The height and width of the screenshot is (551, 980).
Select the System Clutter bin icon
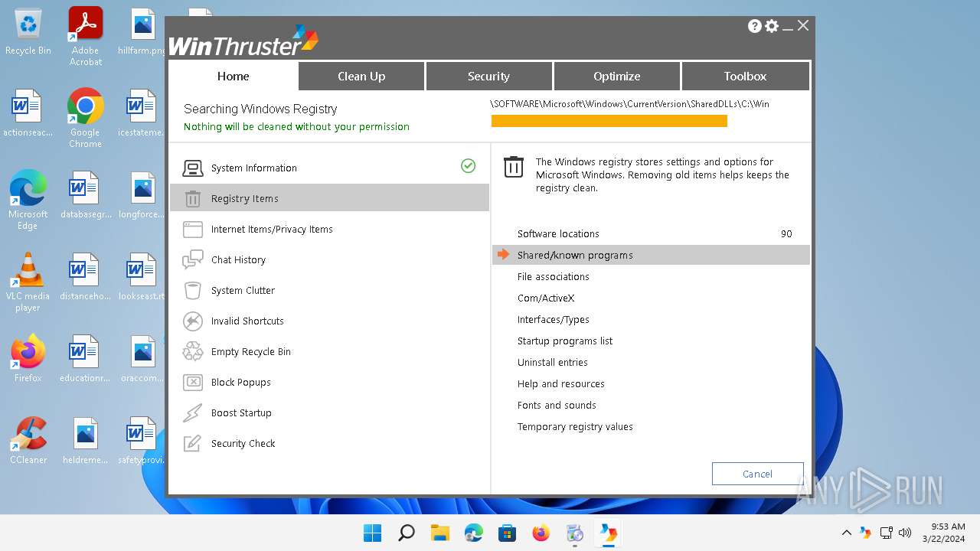[193, 291]
